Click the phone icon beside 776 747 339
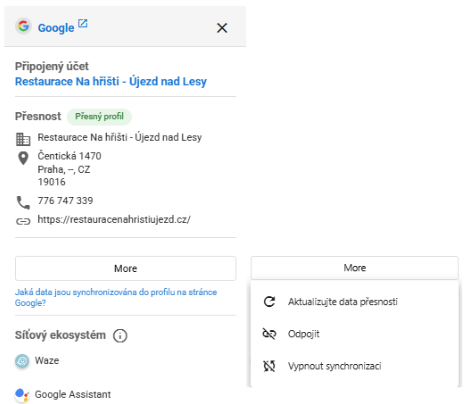This screenshot has width=473, height=404. click(x=23, y=202)
